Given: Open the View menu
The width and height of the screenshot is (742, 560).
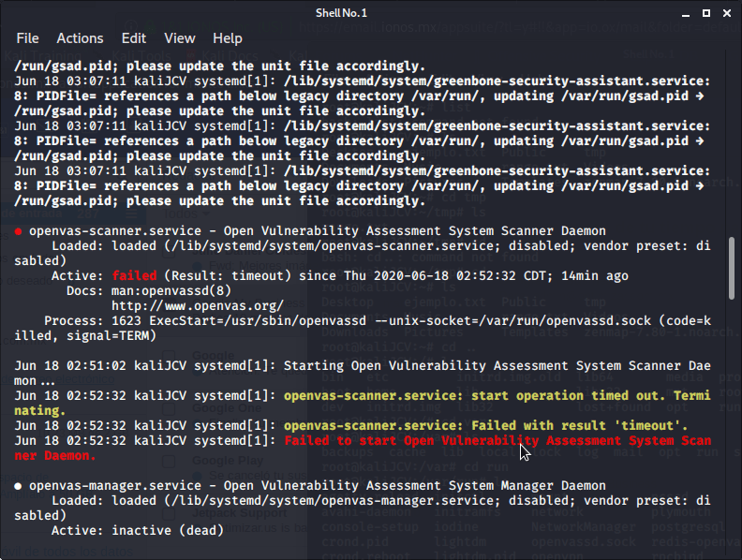Looking at the screenshot, I should click(180, 38).
